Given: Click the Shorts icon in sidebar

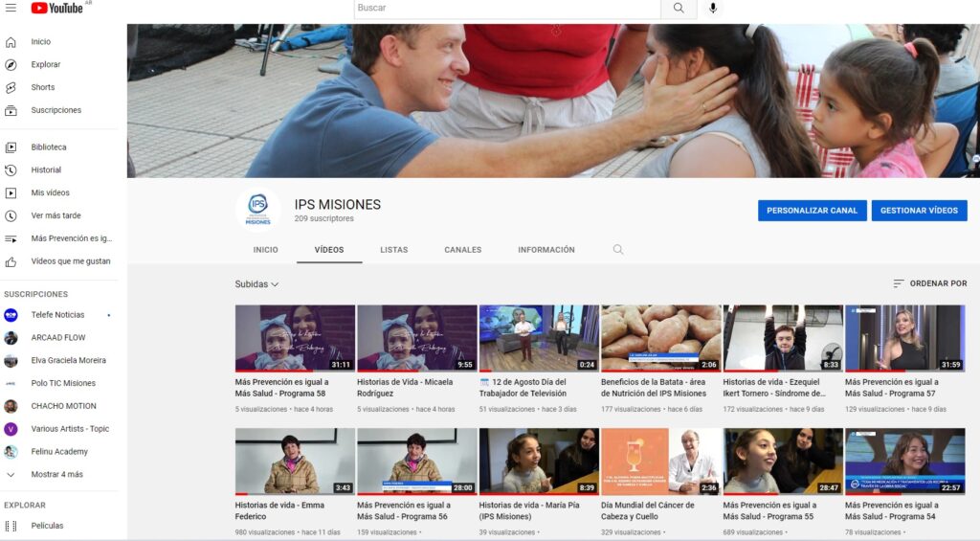Looking at the screenshot, I should [11, 87].
